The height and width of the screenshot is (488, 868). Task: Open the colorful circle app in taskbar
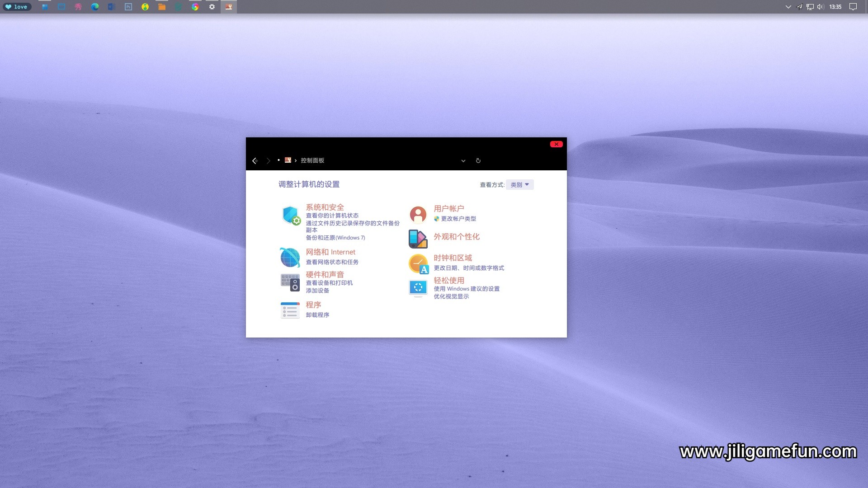point(195,7)
